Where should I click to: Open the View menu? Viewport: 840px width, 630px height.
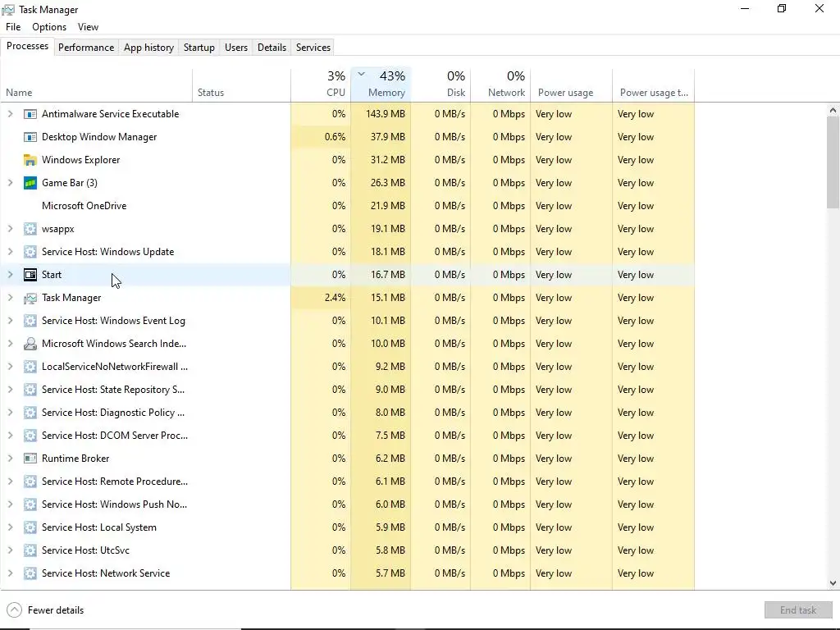88,27
